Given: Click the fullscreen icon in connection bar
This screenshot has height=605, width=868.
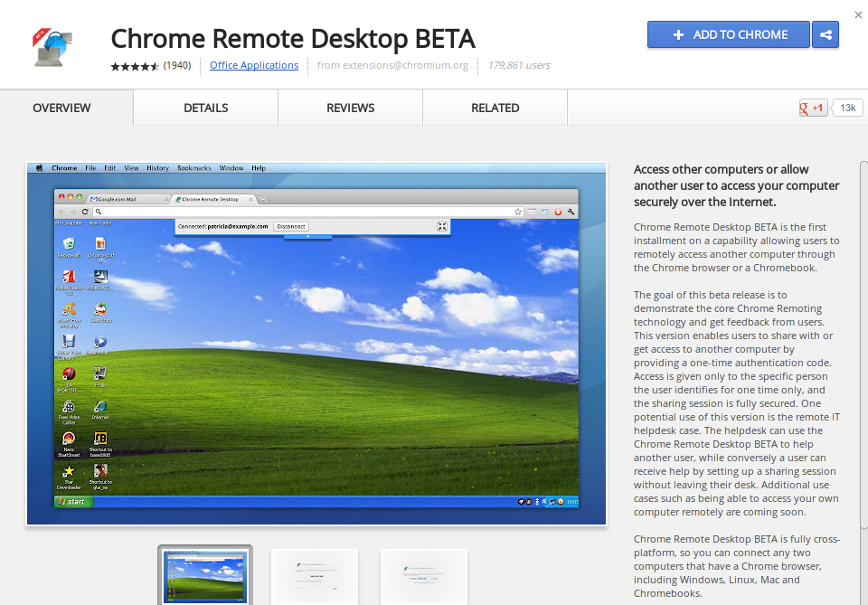Looking at the screenshot, I should click(x=442, y=226).
